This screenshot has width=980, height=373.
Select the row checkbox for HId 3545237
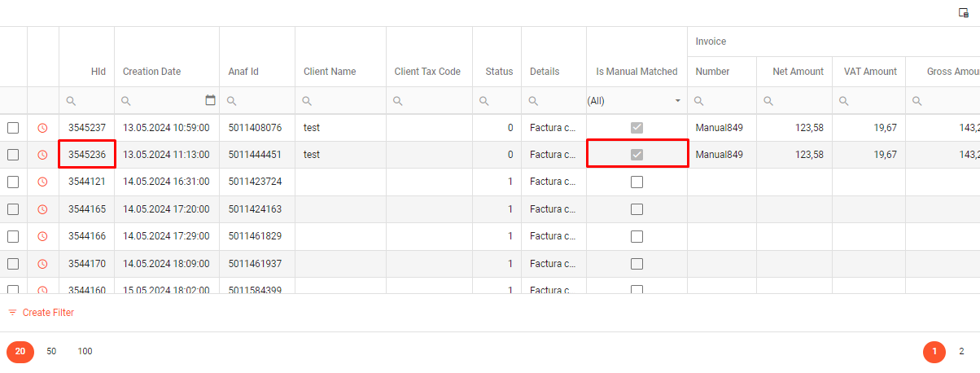pyautogui.click(x=13, y=128)
